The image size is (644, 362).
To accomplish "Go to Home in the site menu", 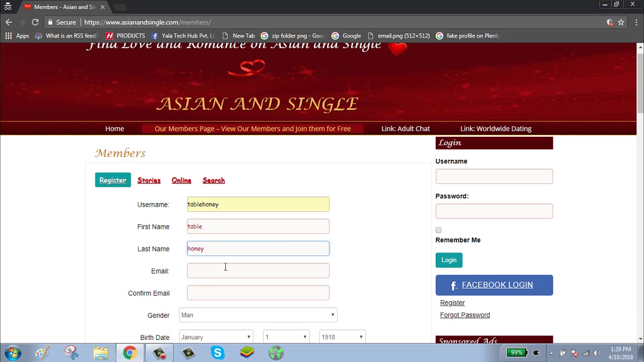I will pos(115,129).
